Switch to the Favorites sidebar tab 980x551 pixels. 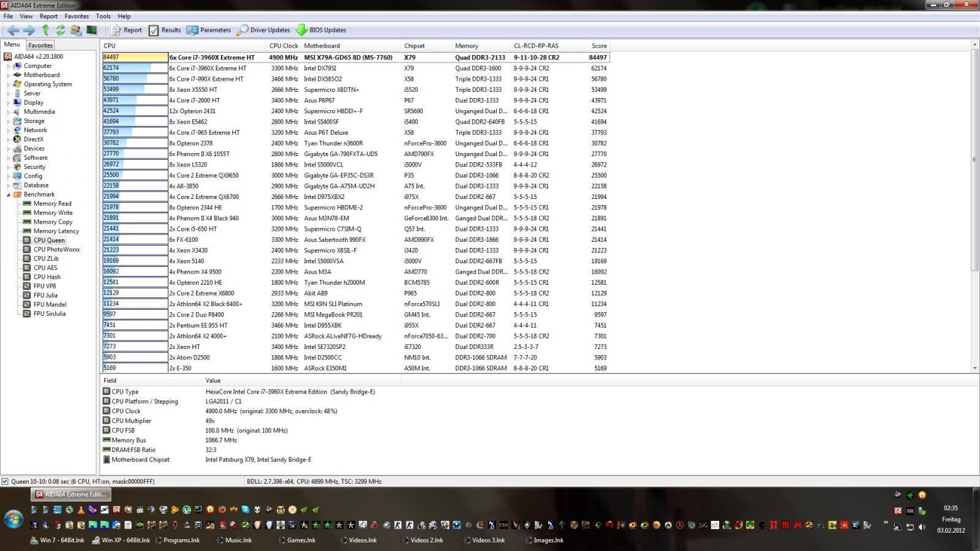[40, 45]
